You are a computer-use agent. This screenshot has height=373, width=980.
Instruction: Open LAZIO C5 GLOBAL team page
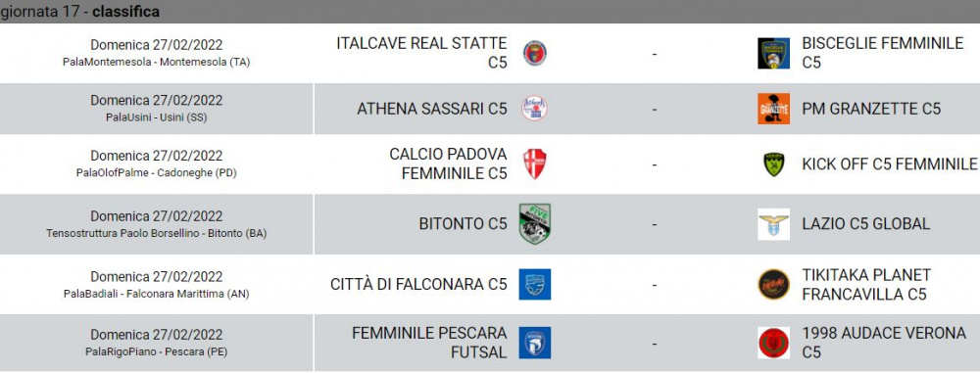pos(865,223)
